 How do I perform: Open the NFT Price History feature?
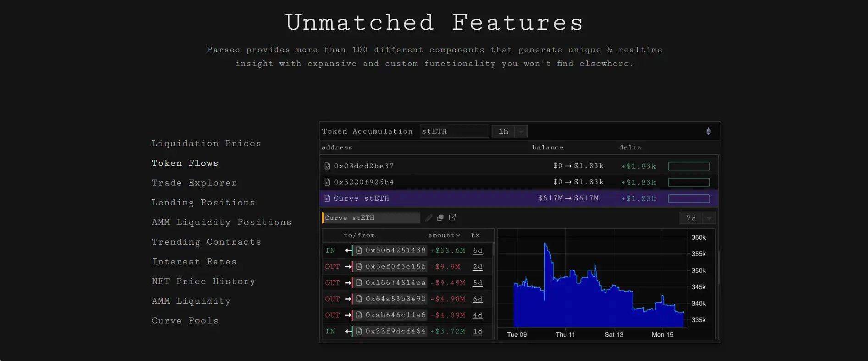[203, 281]
